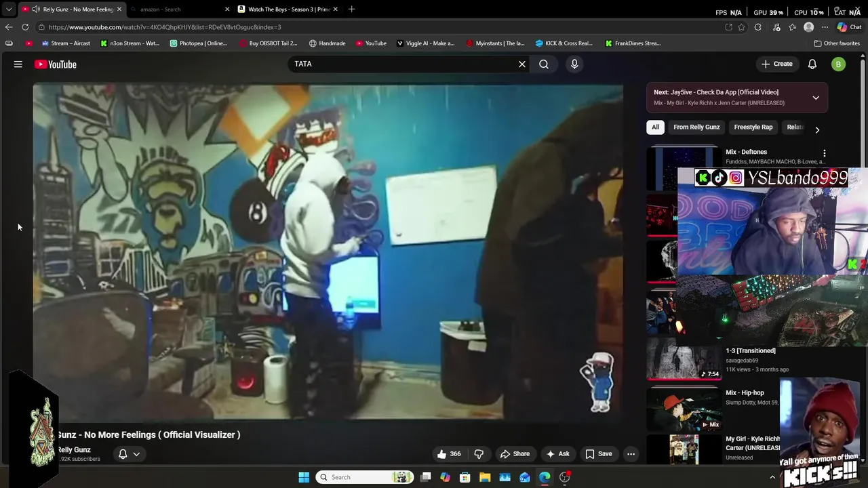Dislike the video
868x488 pixels.
[x=479, y=454]
